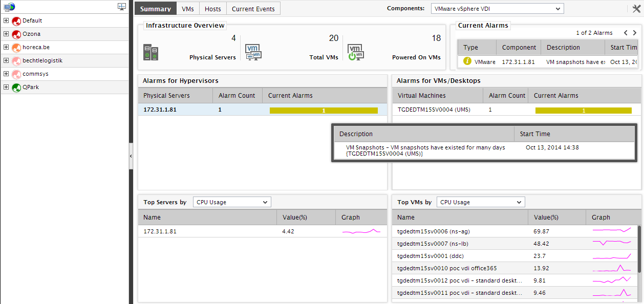Go to the next alarm page arrow
The image size is (644, 304).
tap(635, 33)
